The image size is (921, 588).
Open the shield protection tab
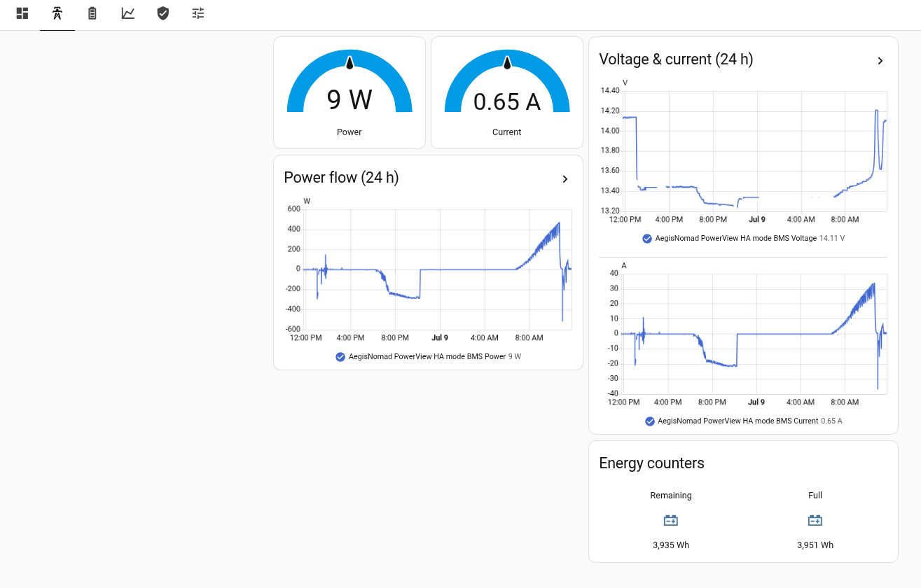coord(162,13)
